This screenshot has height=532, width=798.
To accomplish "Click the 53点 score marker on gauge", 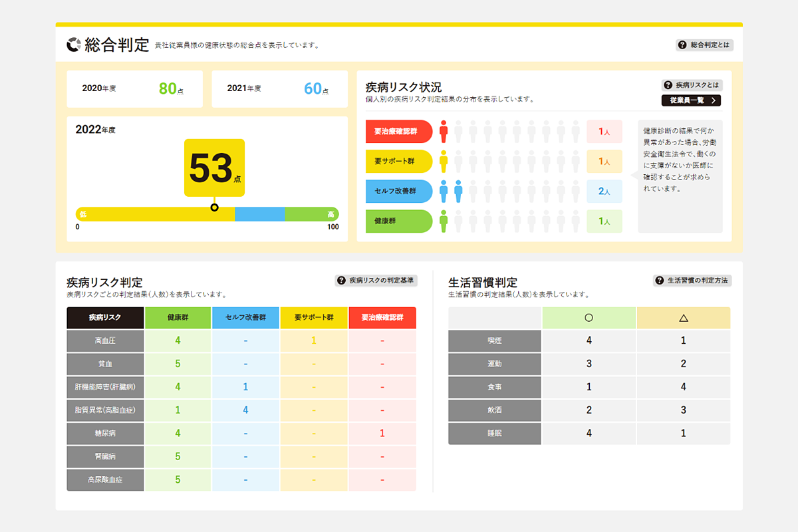I will point(214,207).
